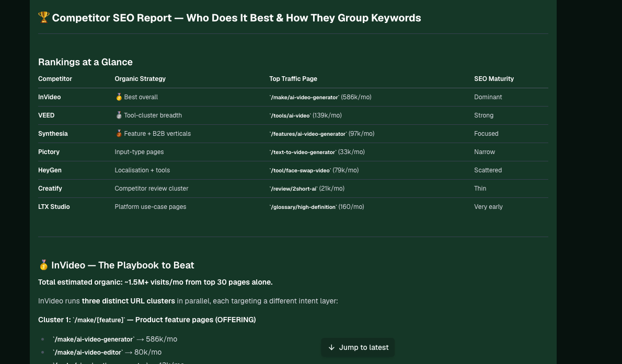Image resolution: width=622 pixels, height=364 pixels.
Task: Click the 'Focused' maturity value
Action: click(486, 134)
